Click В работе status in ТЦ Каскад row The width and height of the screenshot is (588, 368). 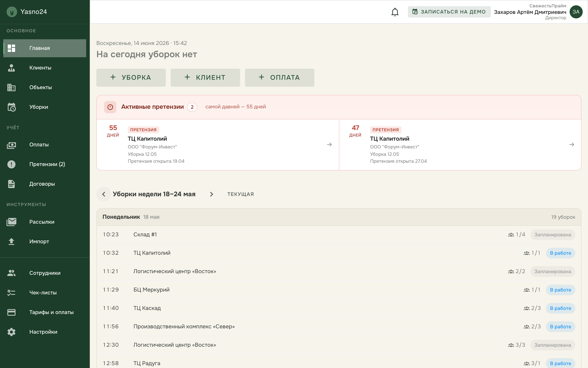[560, 308]
